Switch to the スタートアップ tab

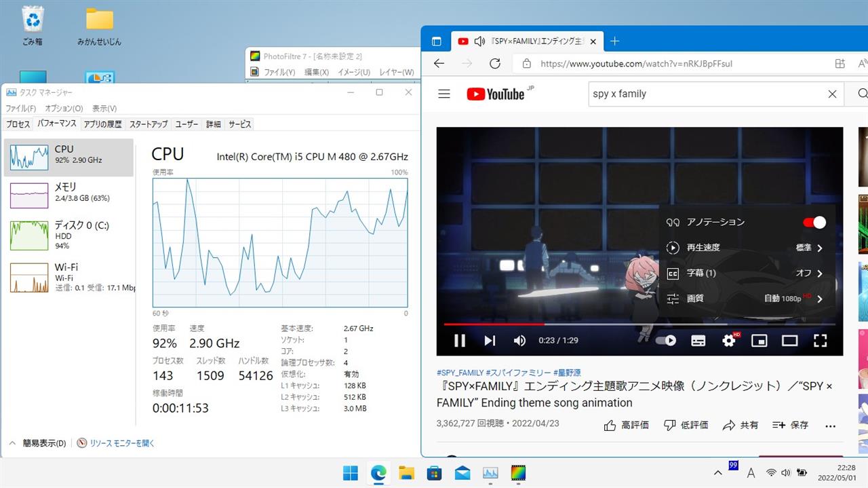click(149, 124)
